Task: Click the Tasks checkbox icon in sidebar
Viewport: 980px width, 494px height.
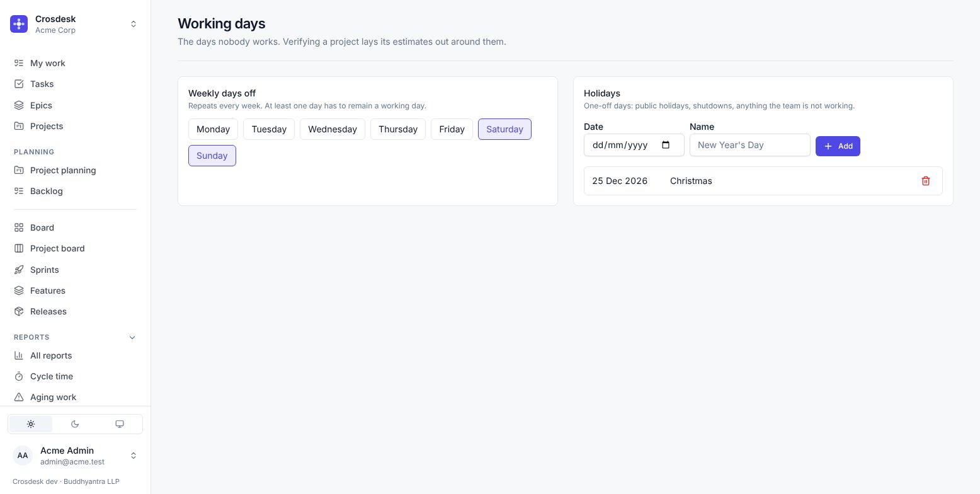Action: 19,84
